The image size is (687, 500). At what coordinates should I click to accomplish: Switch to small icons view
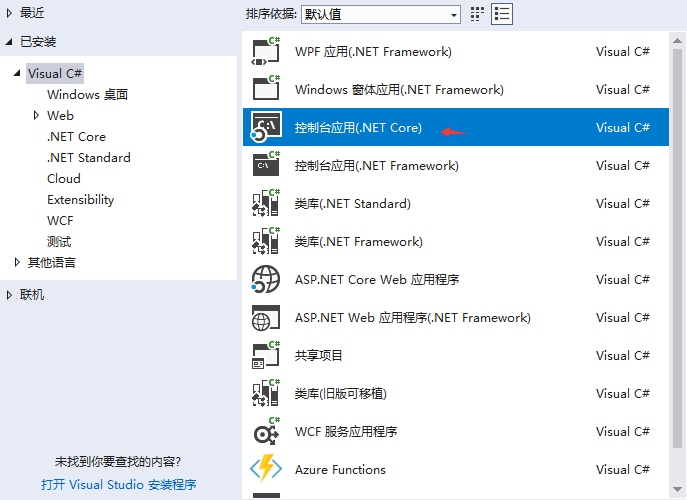(x=478, y=14)
